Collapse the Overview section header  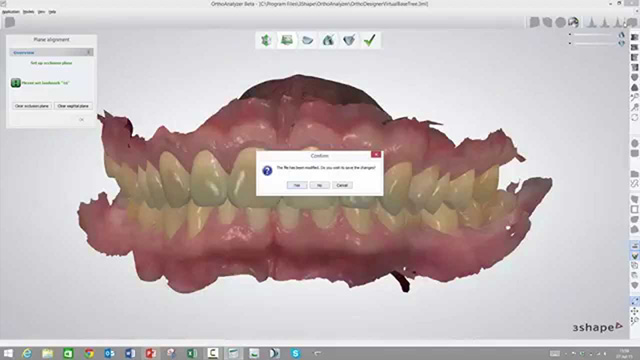click(51, 52)
